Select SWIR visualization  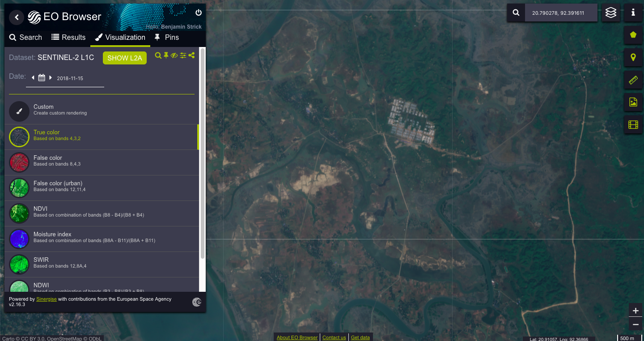(x=102, y=264)
